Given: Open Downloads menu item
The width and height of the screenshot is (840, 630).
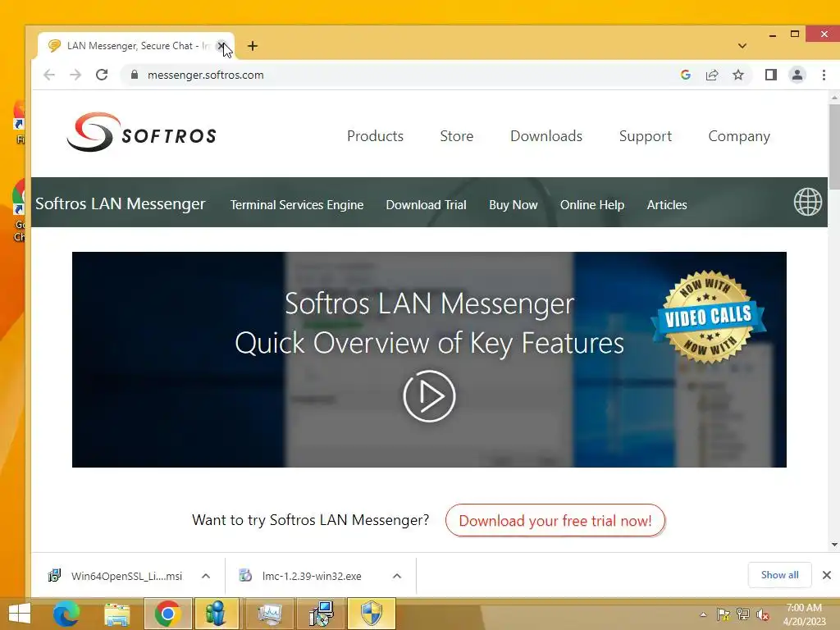Looking at the screenshot, I should click(546, 136).
